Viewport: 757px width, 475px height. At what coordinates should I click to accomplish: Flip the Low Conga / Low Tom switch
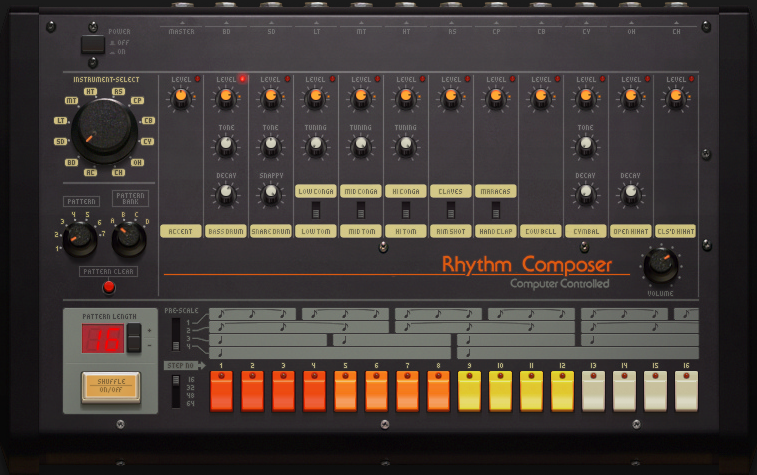coord(316,210)
